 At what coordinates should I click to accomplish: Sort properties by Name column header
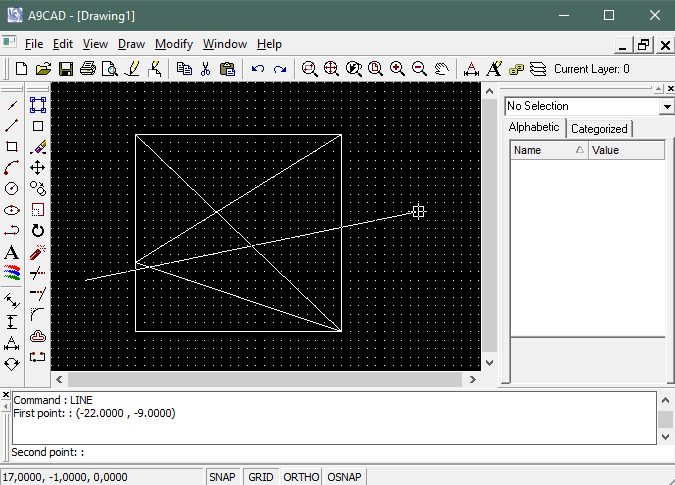point(549,150)
